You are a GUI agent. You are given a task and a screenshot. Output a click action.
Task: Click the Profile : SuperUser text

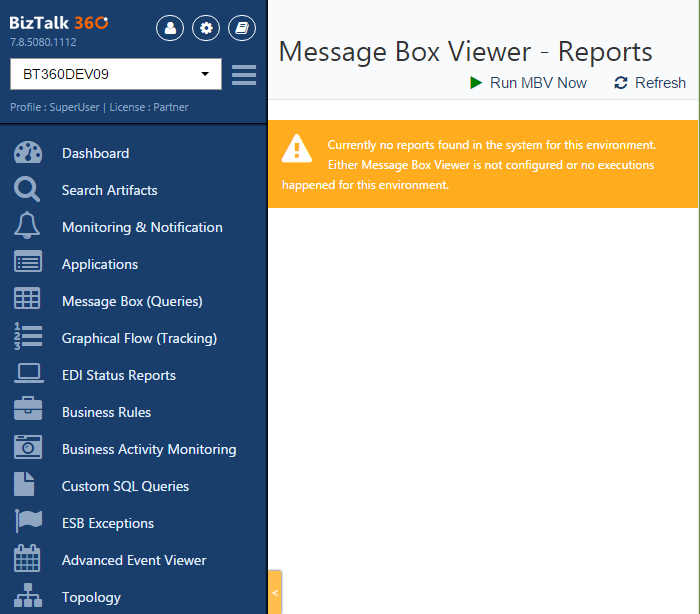54,107
